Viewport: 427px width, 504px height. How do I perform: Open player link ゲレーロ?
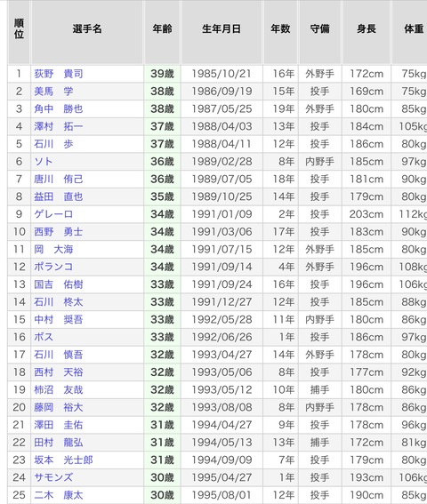(53, 214)
